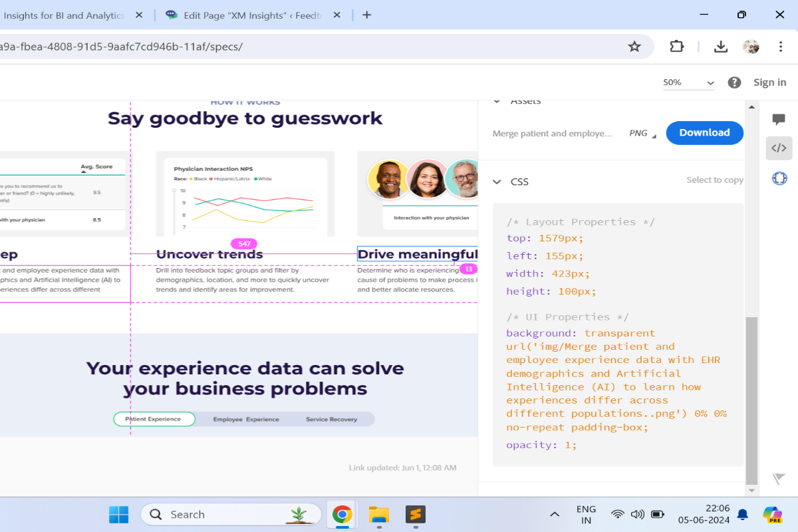Open the Chrome extensions puzzle icon
798x532 pixels.
(676, 47)
